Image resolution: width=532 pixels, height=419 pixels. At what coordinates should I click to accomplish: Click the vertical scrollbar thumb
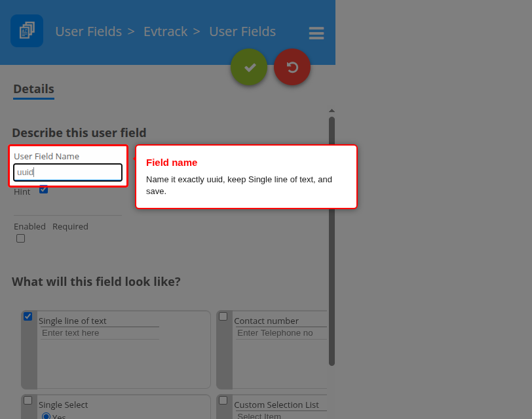[x=332, y=241]
